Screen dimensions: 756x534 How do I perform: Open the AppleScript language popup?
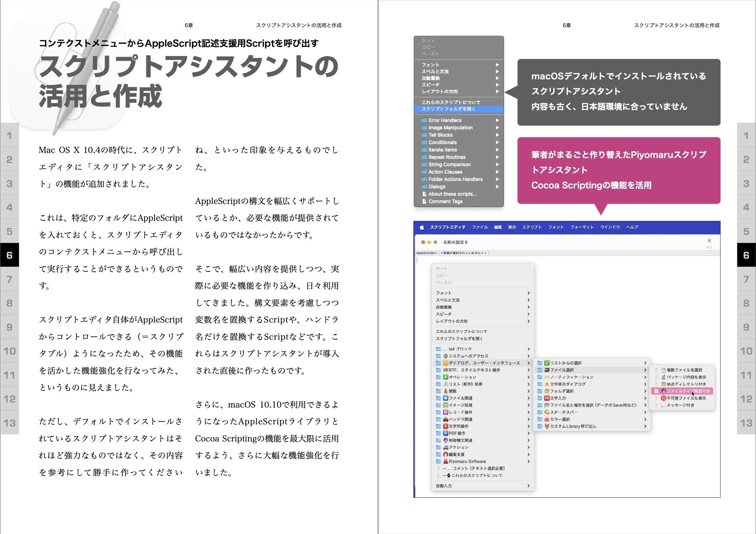pos(427,252)
